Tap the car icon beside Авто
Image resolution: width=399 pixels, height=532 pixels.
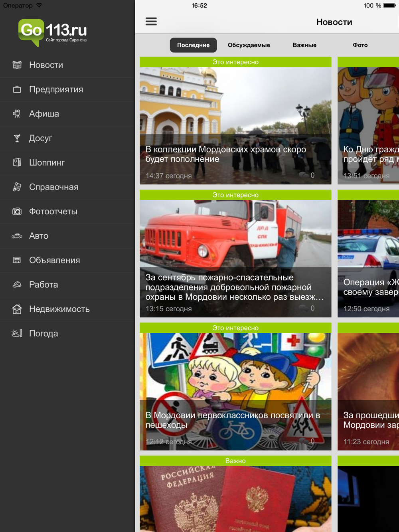pos(17,236)
